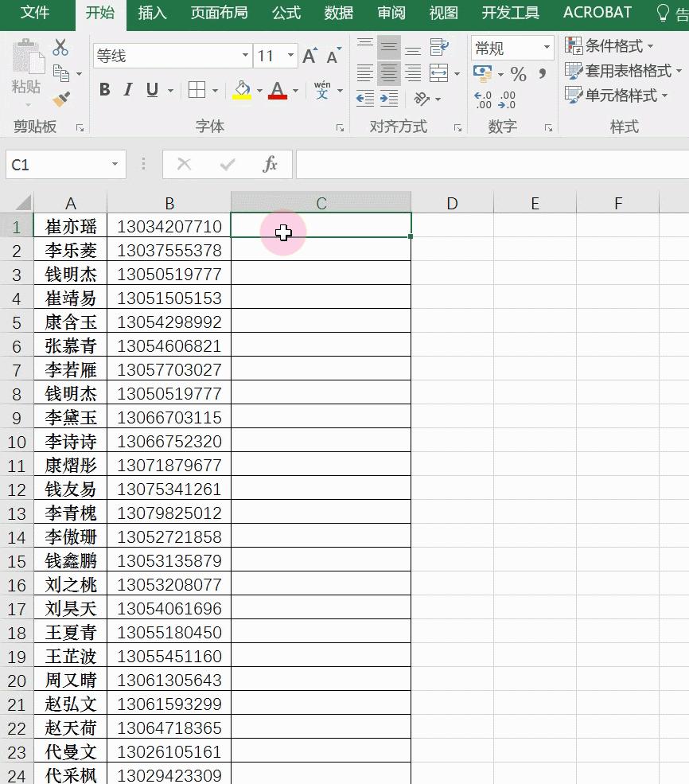Open the Name Box dropdown arrow
The width and height of the screenshot is (689, 784).
pos(115,164)
